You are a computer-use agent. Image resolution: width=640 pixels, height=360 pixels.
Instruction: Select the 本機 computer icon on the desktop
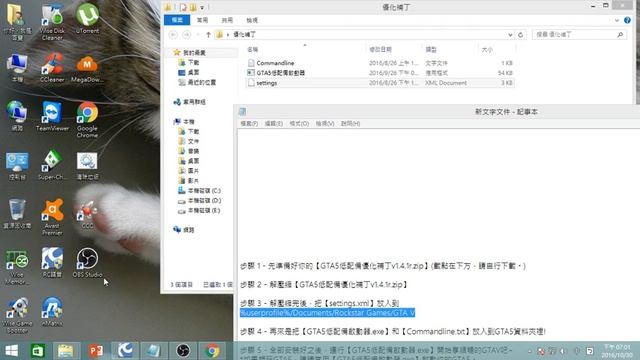click(17, 68)
